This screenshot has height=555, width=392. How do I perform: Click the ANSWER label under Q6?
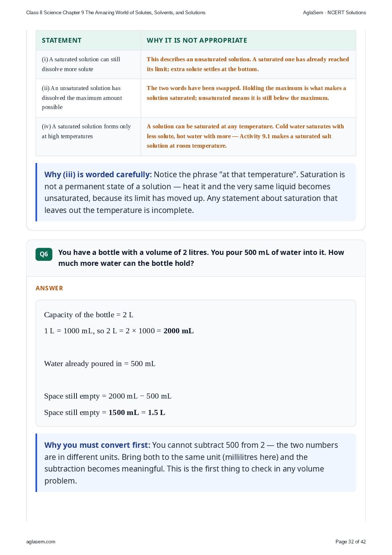pyautogui.click(x=49, y=288)
